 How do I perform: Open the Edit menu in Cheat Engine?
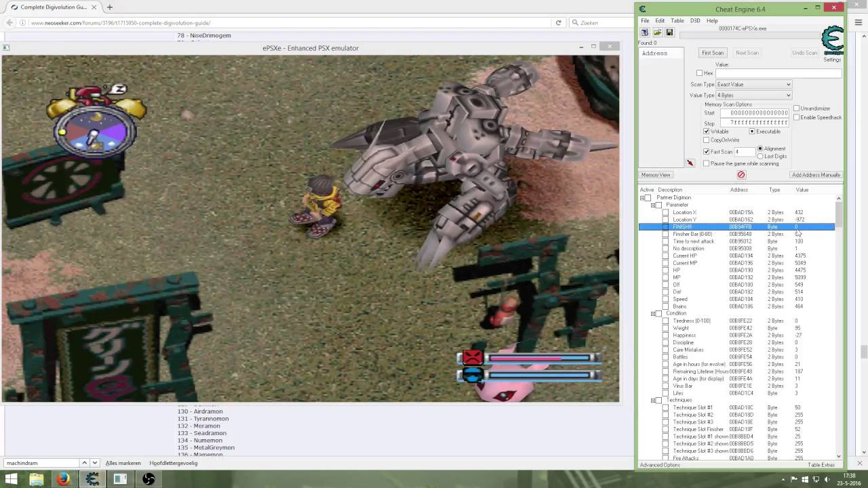(660, 21)
